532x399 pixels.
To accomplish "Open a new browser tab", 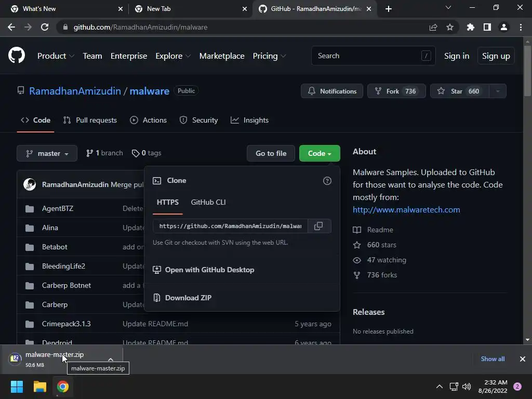I will (x=389, y=9).
